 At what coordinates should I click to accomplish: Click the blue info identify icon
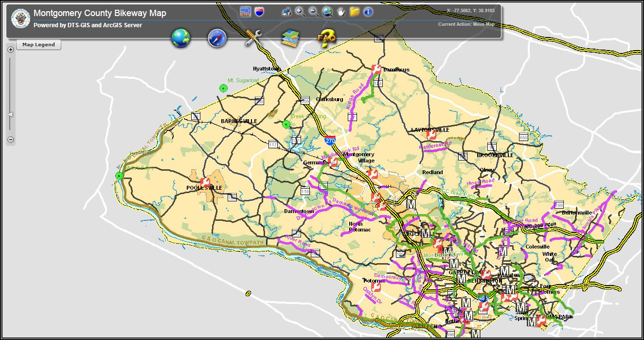[368, 12]
